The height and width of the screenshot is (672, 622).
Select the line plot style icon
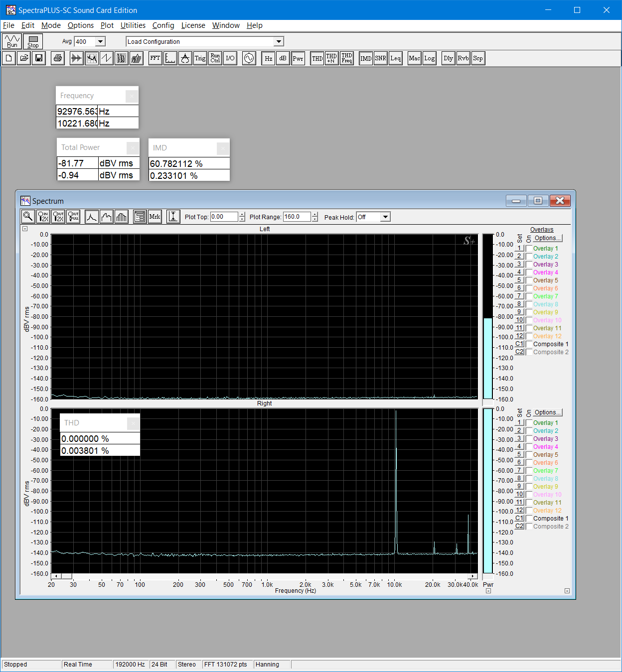tap(92, 217)
